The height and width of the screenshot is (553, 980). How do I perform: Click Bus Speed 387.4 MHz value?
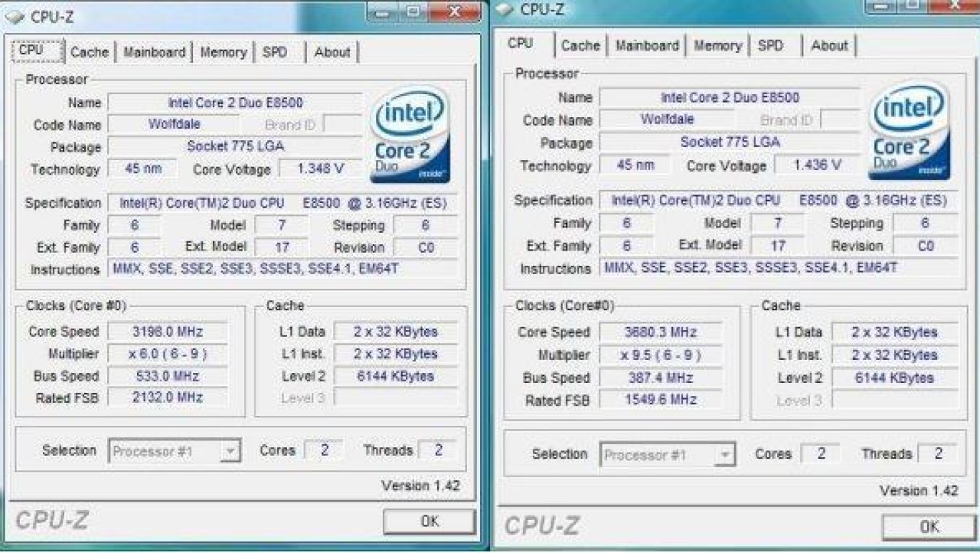coord(659,378)
